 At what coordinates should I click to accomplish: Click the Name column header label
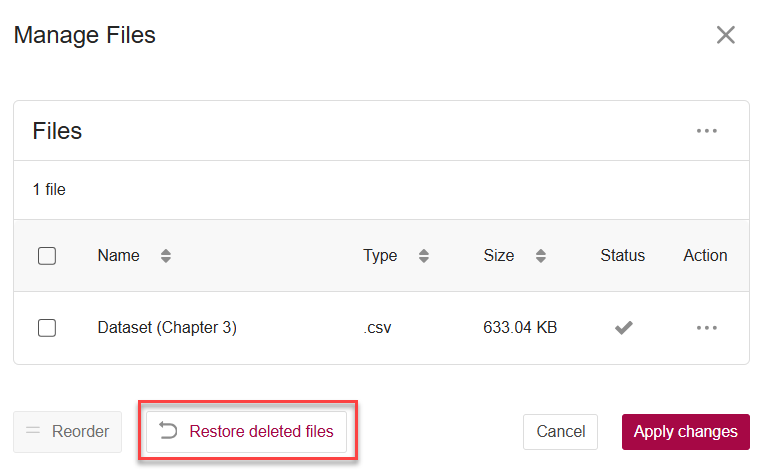[x=118, y=255]
